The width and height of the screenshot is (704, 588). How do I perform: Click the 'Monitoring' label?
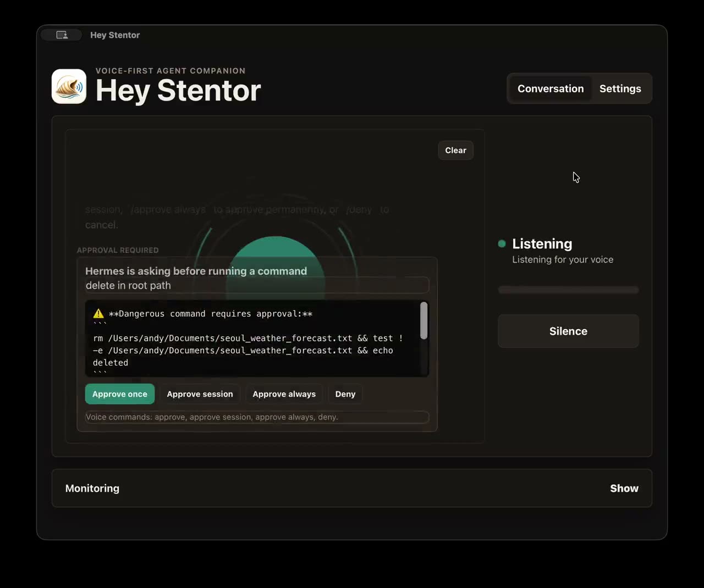(92, 488)
